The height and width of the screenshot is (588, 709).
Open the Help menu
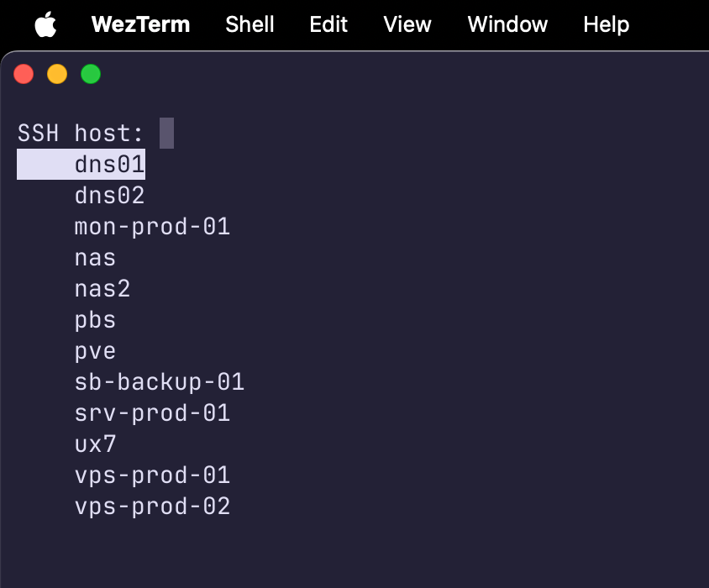[606, 24]
